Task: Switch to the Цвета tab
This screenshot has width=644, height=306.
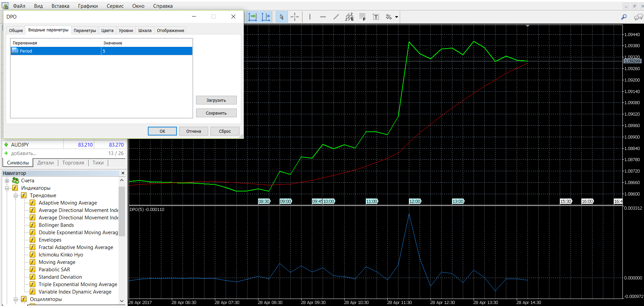Action: [107, 30]
